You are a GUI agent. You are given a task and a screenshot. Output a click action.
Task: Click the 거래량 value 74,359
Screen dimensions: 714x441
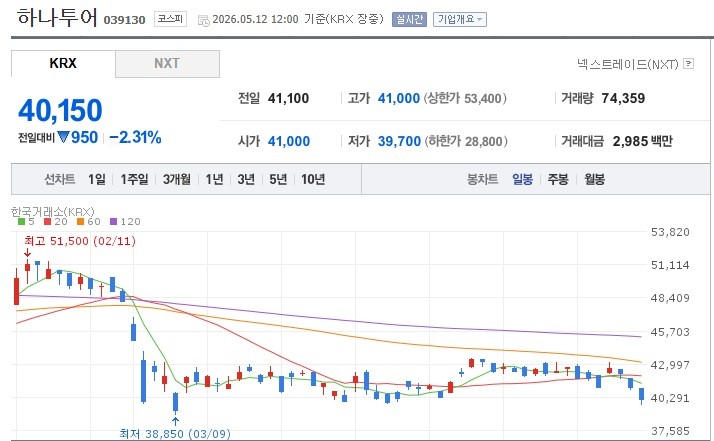(x=623, y=98)
